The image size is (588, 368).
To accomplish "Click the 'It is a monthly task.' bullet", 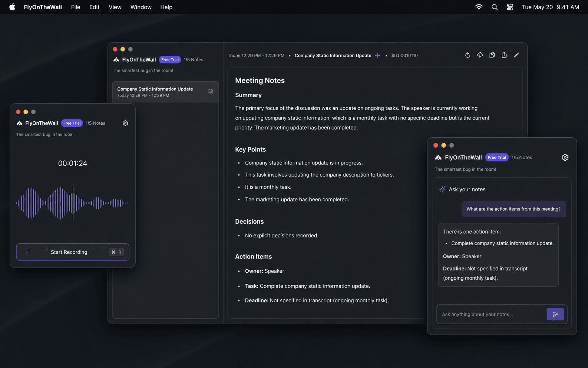I will pyautogui.click(x=268, y=187).
